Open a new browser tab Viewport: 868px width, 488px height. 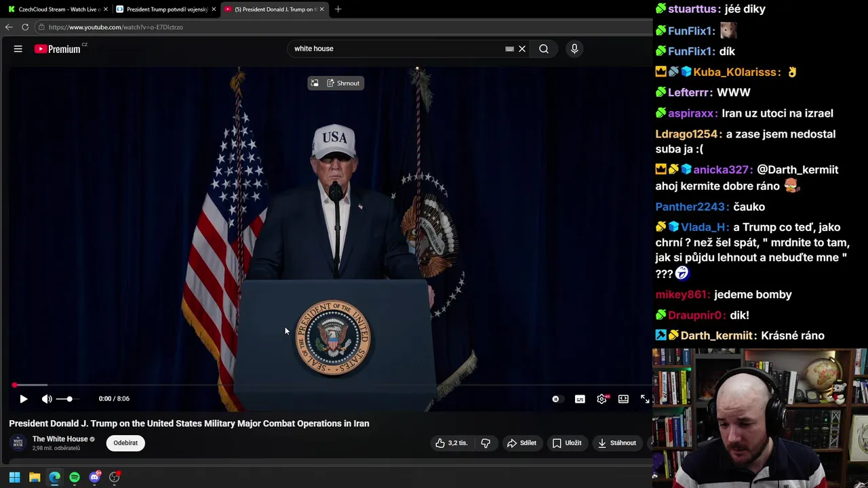coord(338,9)
